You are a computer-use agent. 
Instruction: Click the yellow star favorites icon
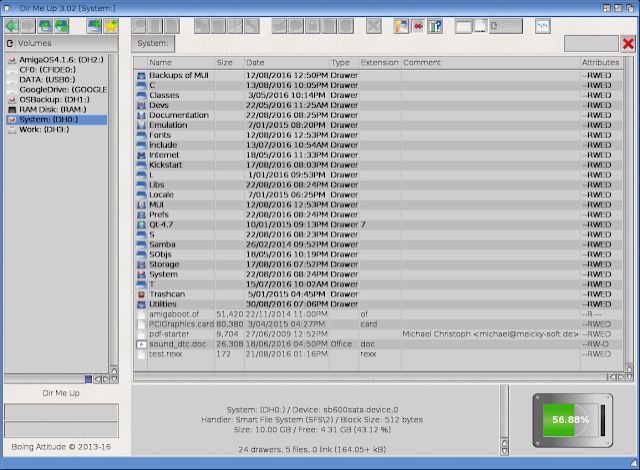click(110, 26)
